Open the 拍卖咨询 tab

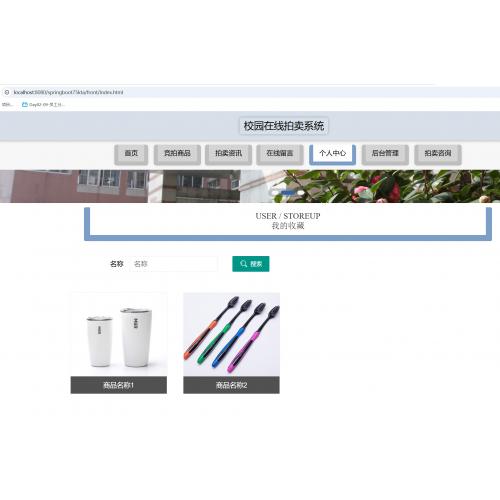coord(438,154)
